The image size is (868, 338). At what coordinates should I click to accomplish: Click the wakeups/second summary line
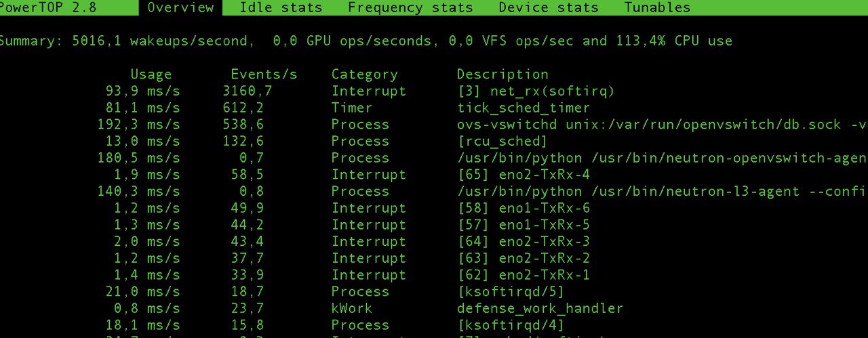pyautogui.click(x=365, y=41)
